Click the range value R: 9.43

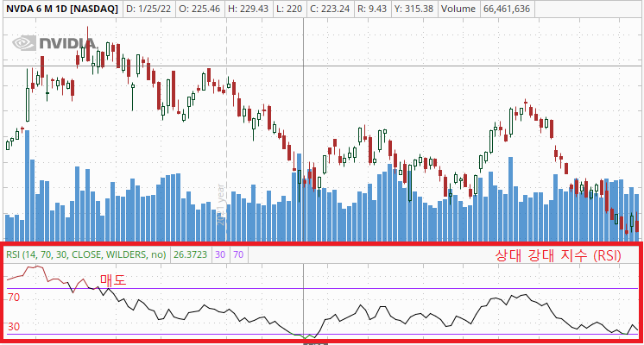point(372,9)
